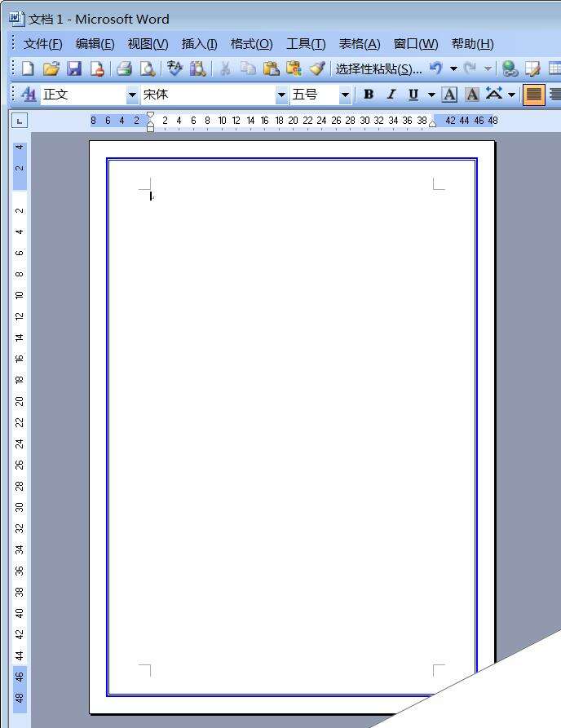Open the 视图(V) menu
The height and width of the screenshot is (728, 561).
(148, 44)
